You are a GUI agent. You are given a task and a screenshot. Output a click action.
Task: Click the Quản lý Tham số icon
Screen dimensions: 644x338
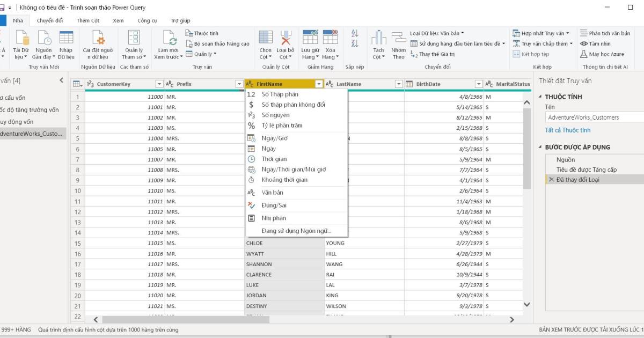tap(132, 39)
